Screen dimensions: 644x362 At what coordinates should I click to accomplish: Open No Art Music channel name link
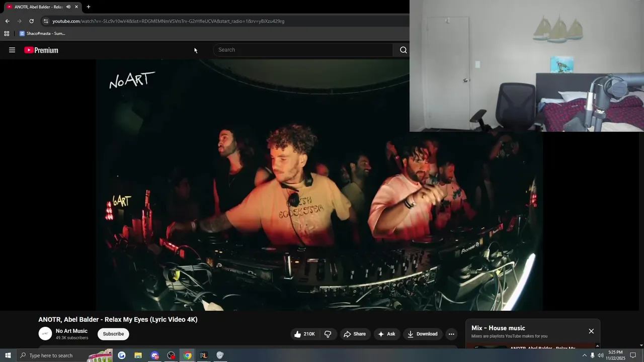click(x=71, y=331)
